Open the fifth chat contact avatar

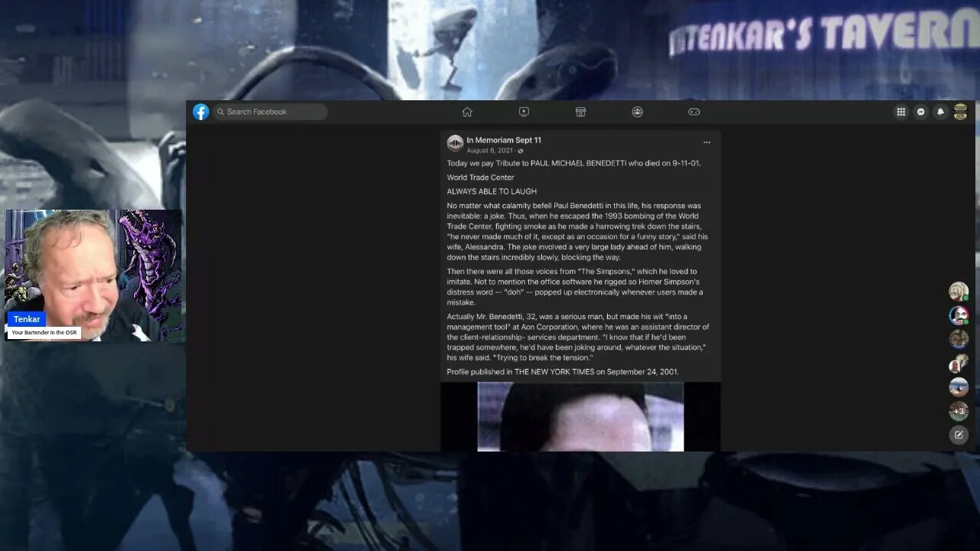[959, 387]
